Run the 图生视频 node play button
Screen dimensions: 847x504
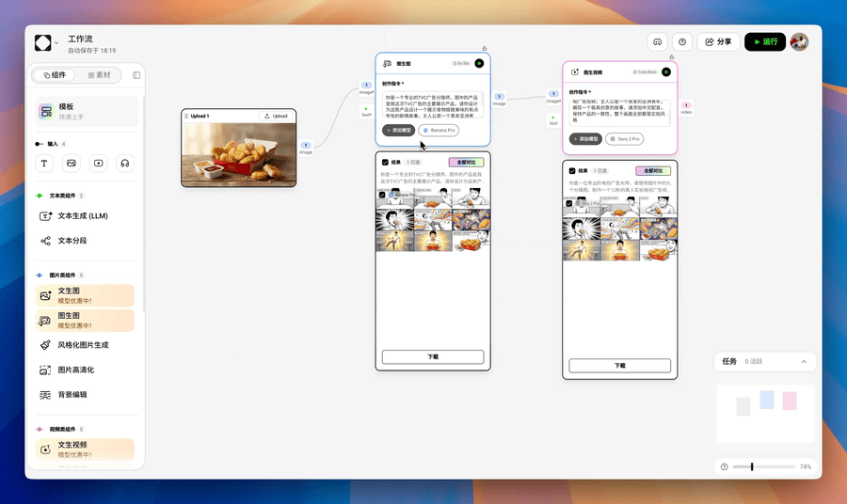[666, 71]
